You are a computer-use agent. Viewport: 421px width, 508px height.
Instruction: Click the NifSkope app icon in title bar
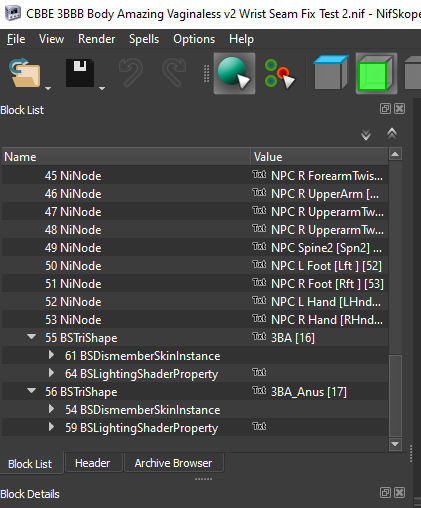click(x=13, y=14)
